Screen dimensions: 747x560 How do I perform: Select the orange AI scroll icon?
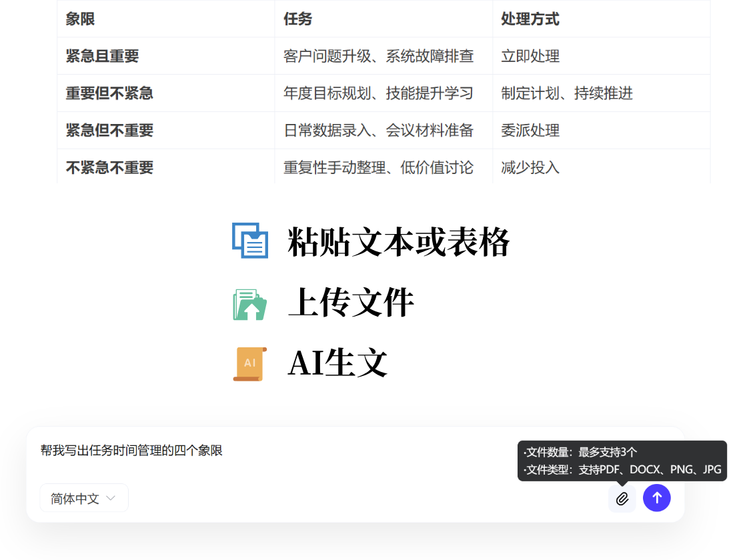[249, 363]
